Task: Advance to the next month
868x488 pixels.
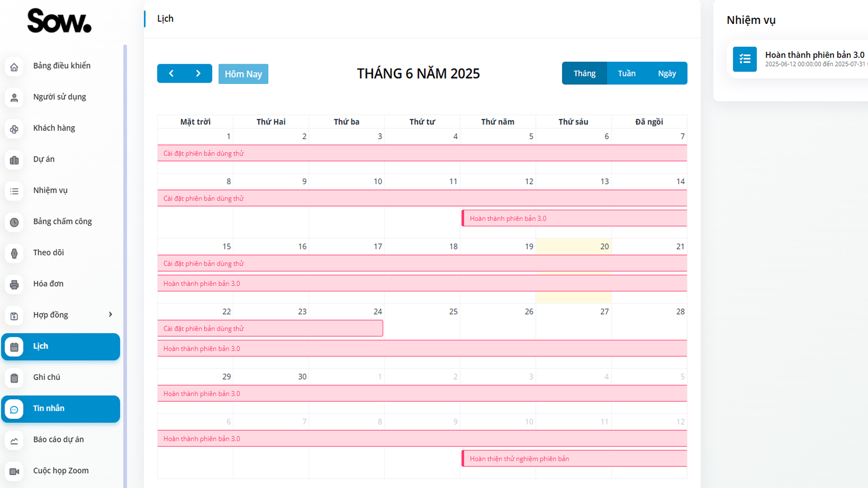Action: tap(198, 74)
